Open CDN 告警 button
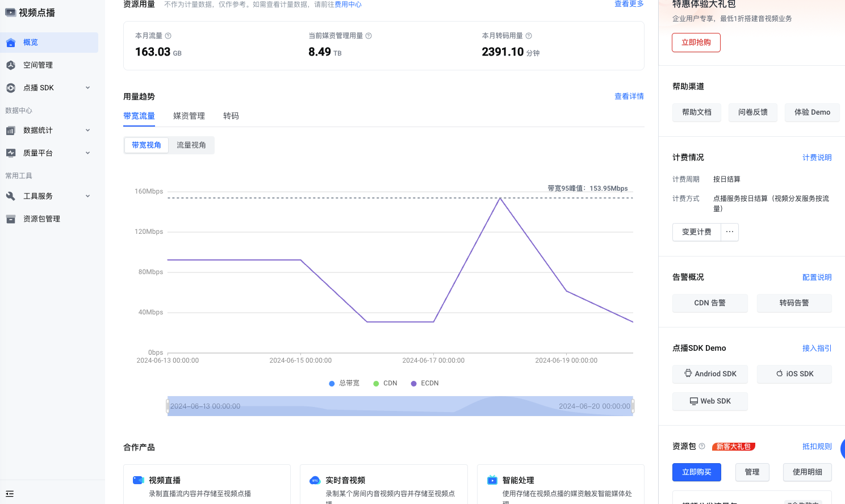The height and width of the screenshot is (504, 845). [710, 303]
